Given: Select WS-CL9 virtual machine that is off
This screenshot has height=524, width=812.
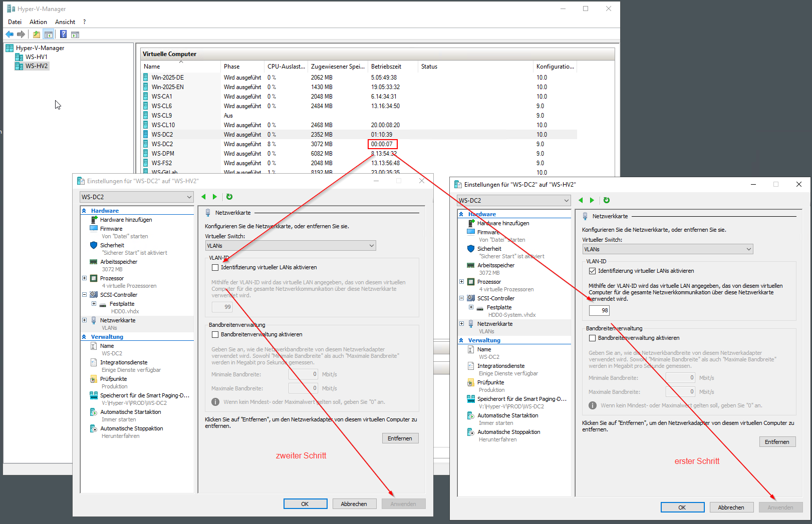Looking at the screenshot, I should pyautogui.click(x=359, y=116).
